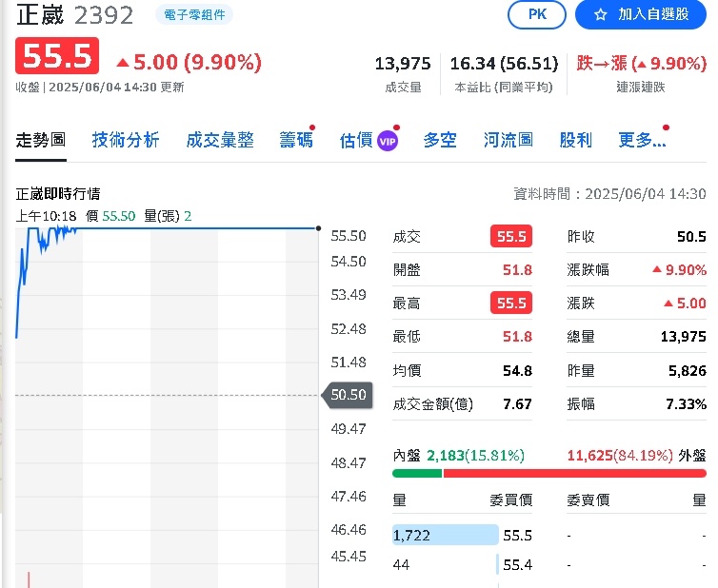Expand the 更多... menu
This screenshot has height=588, width=718.
point(642,140)
